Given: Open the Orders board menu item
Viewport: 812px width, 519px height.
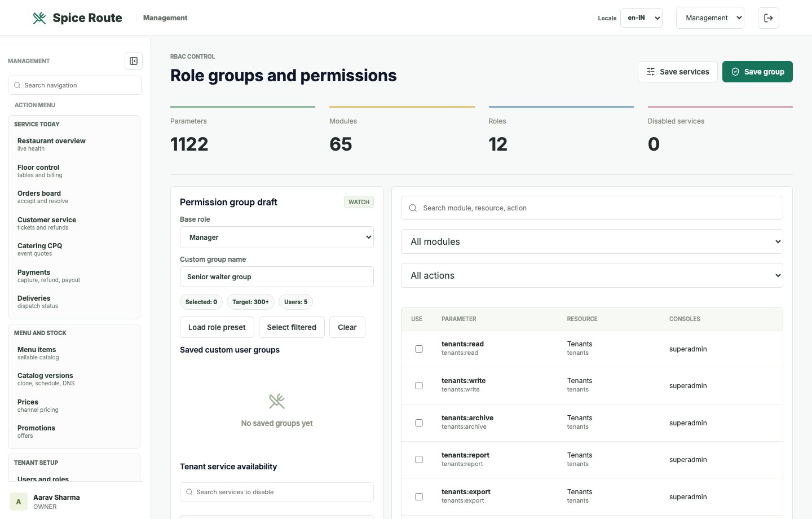Looking at the screenshot, I should 74,197.
